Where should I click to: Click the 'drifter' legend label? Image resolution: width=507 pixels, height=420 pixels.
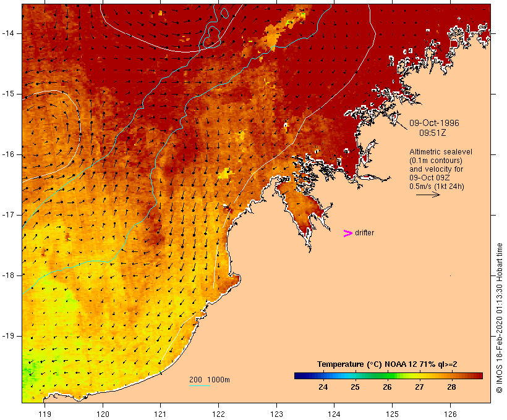(364, 233)
